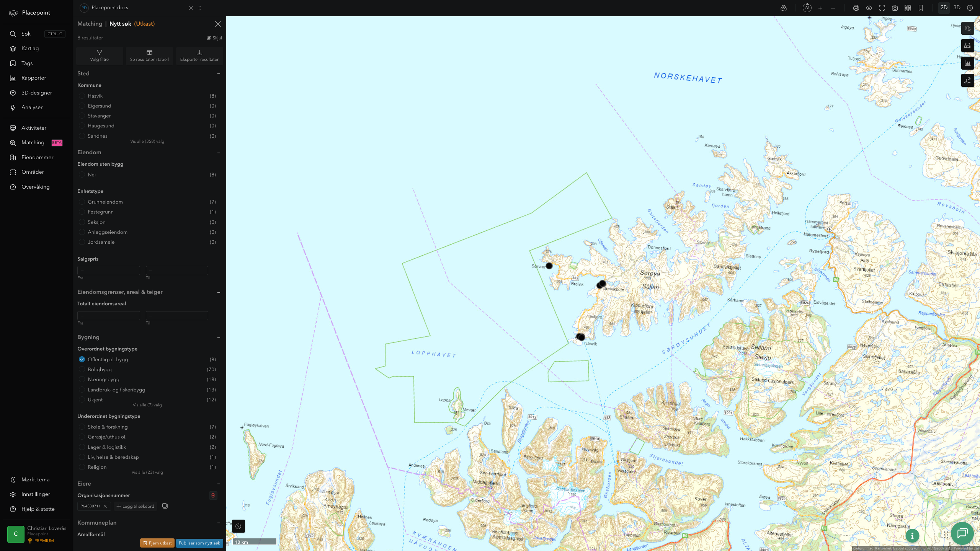Open the chart tool on the right edge
Screen dimensions: 980x551
pyautogui.click(x=968, y=63)
